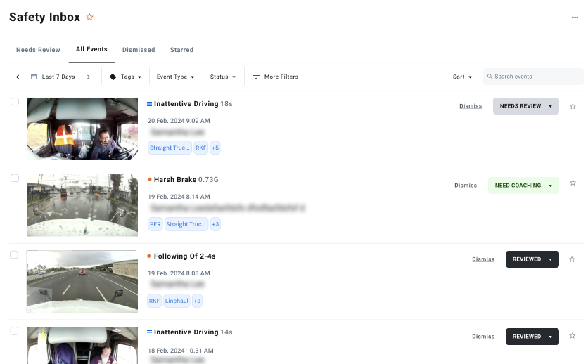Screen dimensions: 588x364
Task: Open thumbnail for 18 Feb Inattentive Driving
Action: (x=82, y=345)
